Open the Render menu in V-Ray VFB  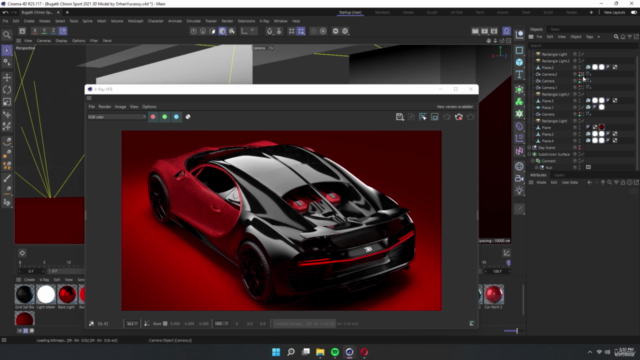[105, 107]
